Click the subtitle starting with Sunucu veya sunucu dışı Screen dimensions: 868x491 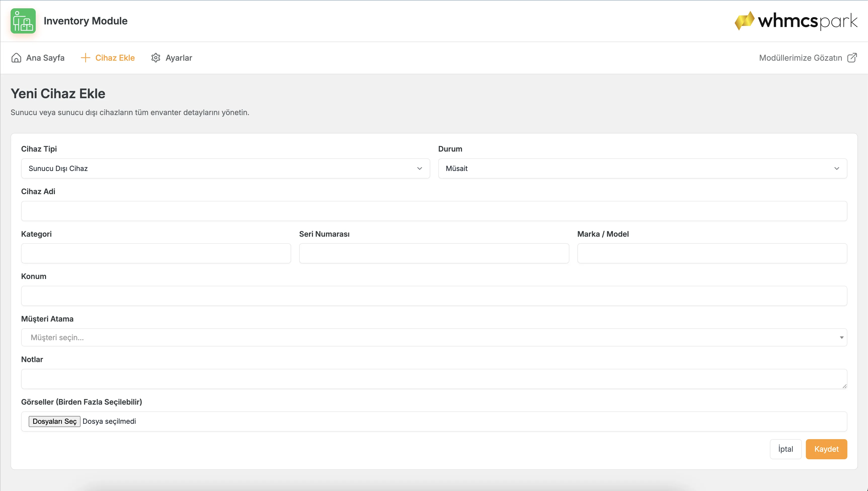click(x=130, y=112)
